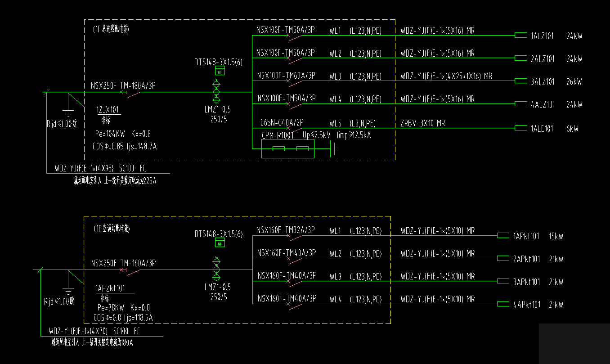
Task: Select the grounding plate symbol right of surge protector
Action: click(x=334, y=149)
